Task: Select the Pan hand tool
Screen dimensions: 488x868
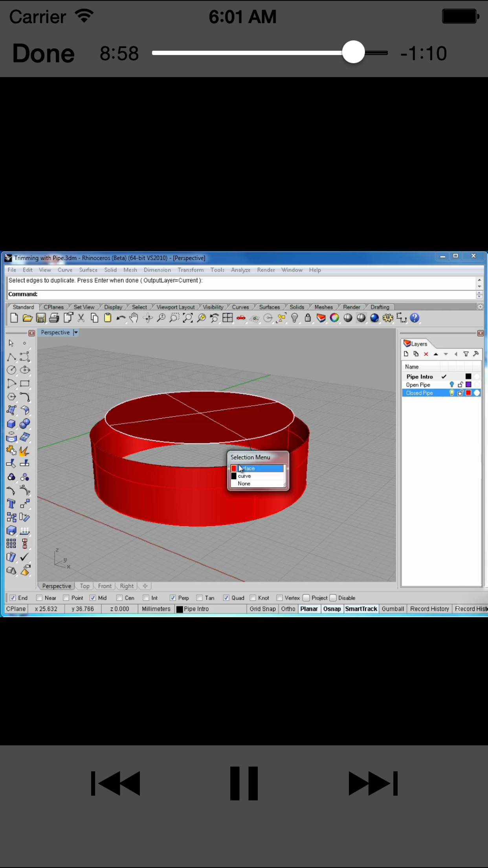Action: [x=134, y=318]
